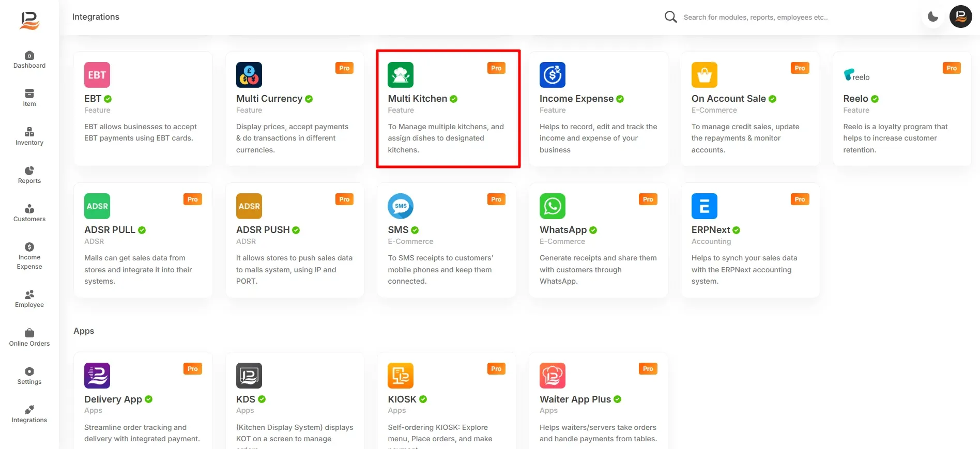Click the WhatsApp integration icon
The image size is (980, 449).
pos(553,206)
